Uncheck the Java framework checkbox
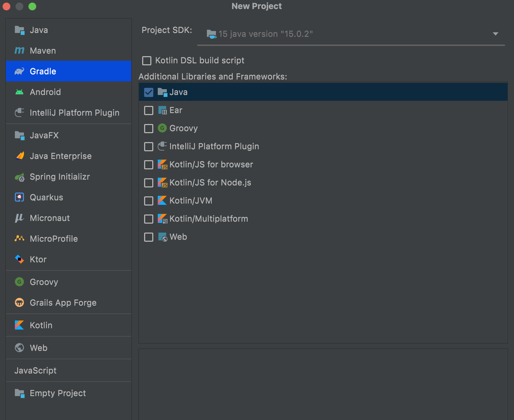Viewport: 514px width, 420px height. tap(149, 92)
